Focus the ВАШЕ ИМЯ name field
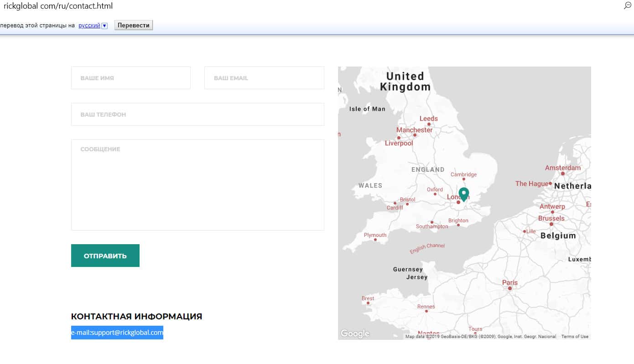This screenshot has width=634, height=364. tap(131, 78)
